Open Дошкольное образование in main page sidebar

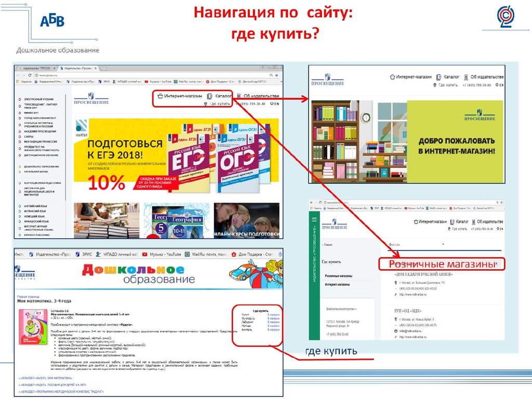pos(42,167)
